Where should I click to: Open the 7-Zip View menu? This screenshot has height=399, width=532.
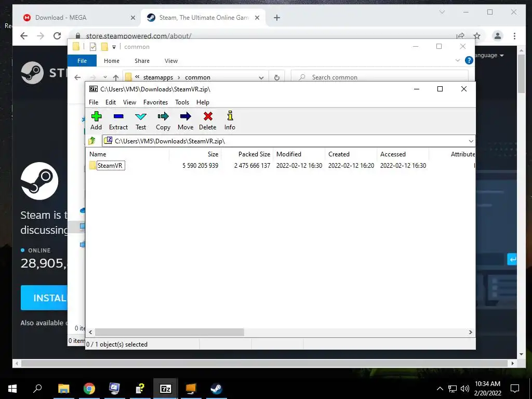pos(129,102)
